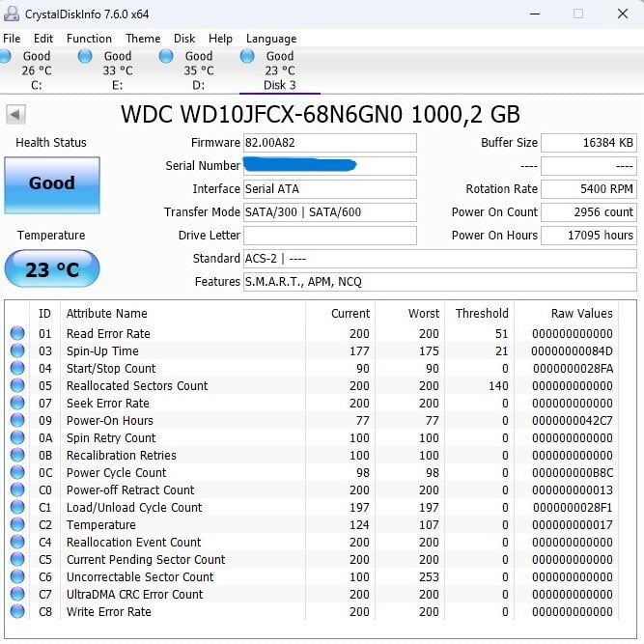The image size is (644, 644).
Task: Select the Reallocated Sectors Count attribute name
Action: pyautogui.click(x=137, y=385)
